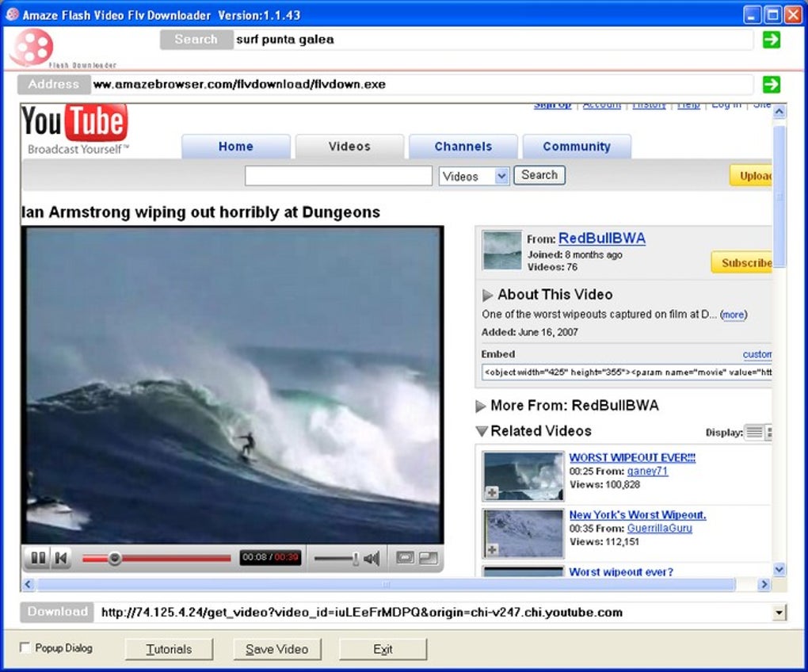Screen dimensions: 808x672
Task: Expand the About This Video section
Action: pos(487,296)
